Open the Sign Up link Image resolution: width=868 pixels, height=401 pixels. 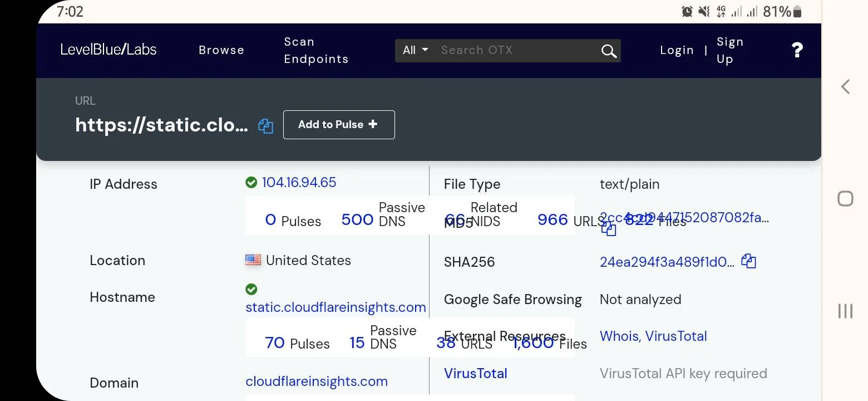pyautogui.click(x=730, y=50)
